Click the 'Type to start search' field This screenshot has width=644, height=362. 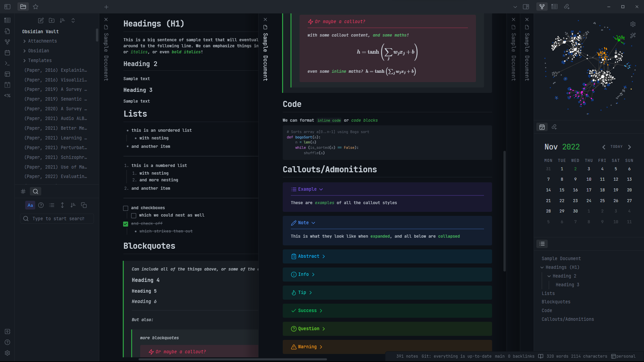tap(57, 219)
